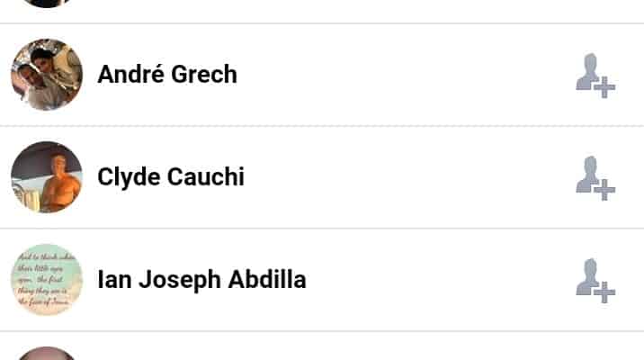This screenshot has width=644, height=360.
Task: Go to Ian Joseph Abdilla's profile name
Action: tap(201, 280)
